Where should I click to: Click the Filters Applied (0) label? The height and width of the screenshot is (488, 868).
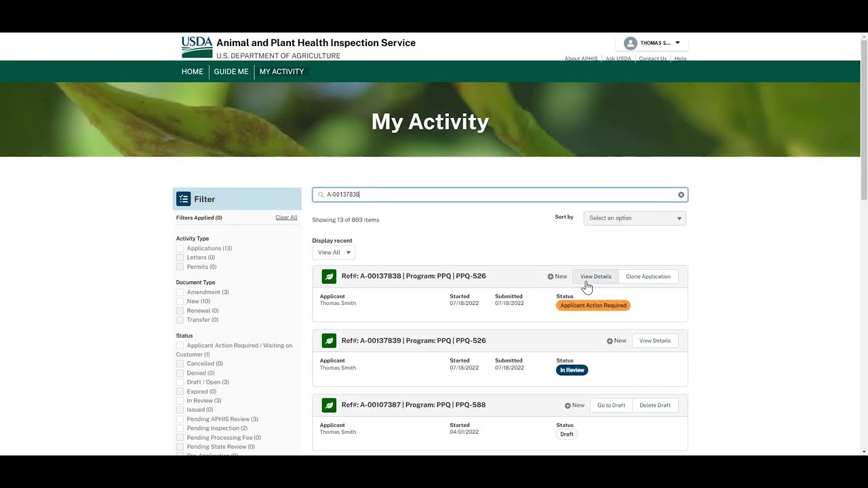(199, 218)
